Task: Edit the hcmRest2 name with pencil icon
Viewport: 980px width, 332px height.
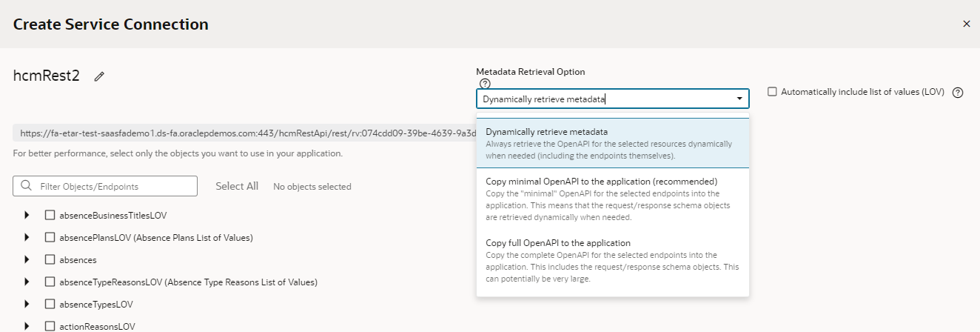Action: tap(99, 76)
